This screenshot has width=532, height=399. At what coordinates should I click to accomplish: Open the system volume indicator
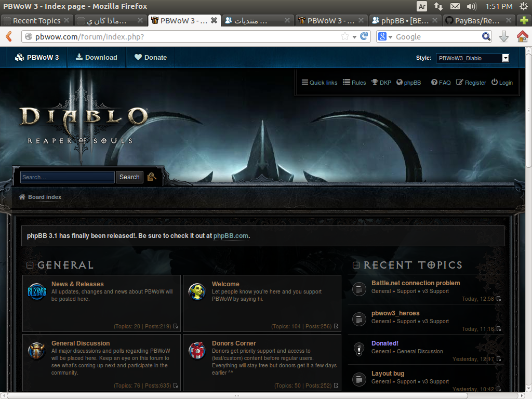(472, 6)
